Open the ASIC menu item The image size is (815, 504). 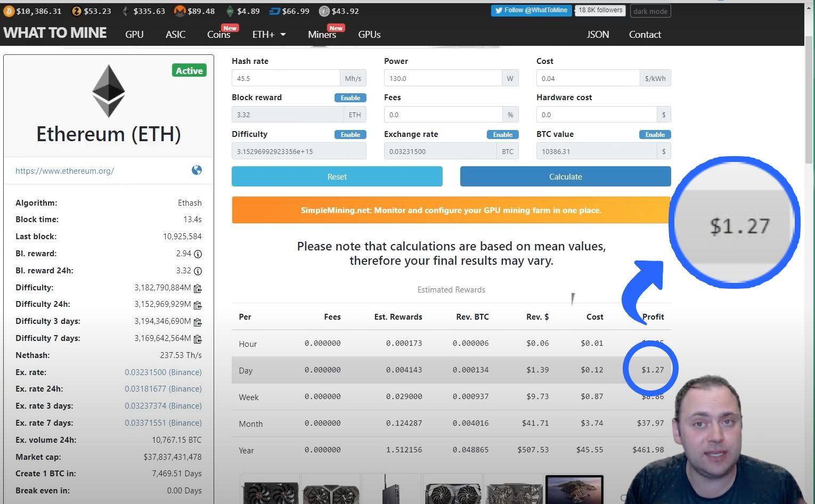[x=175, y=34]
